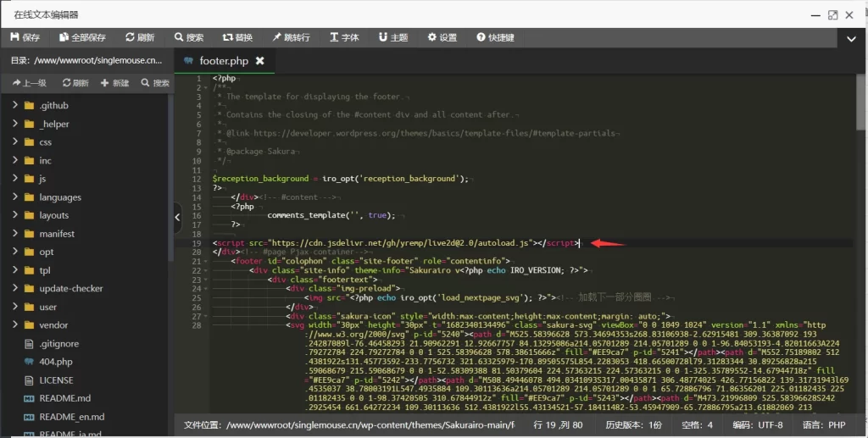Switch to the footer.php tab

tap(223, 61)
